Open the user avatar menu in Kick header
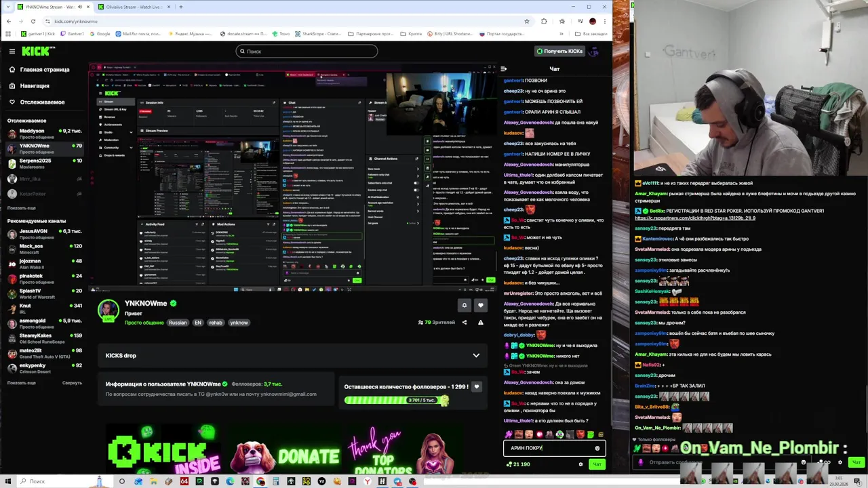This screenshot has height=488, width=868. pyautogui.click(x=594, y=51)
